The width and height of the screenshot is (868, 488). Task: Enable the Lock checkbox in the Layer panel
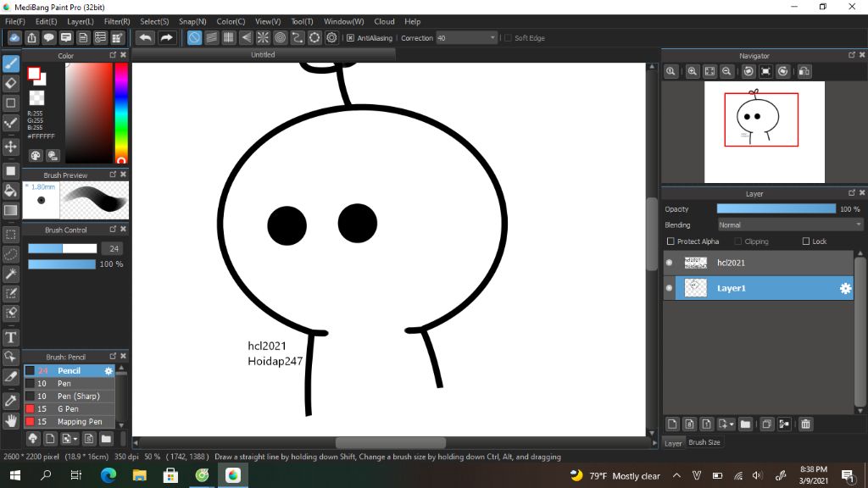point(806,241)
